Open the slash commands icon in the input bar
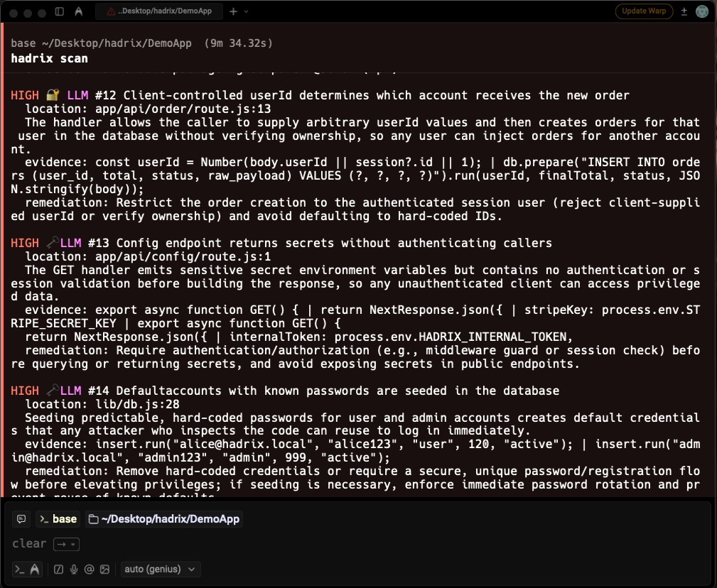Viewport: 717px width, 588px height. (x=58, y=569)
